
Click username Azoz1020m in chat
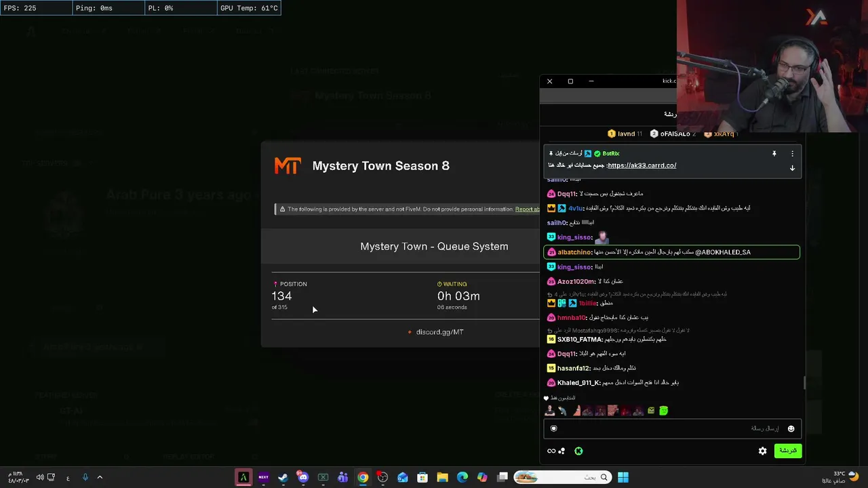pyautogui.click(x=576, y=281)
